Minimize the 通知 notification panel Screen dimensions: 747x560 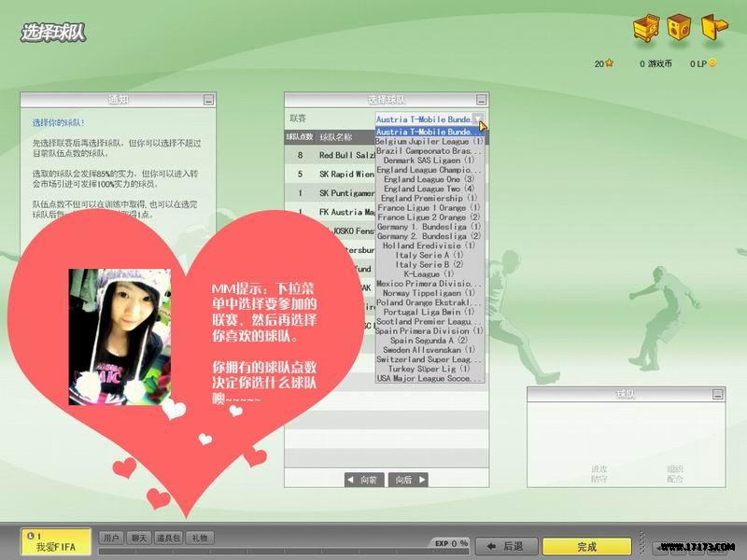tap(209, 99)
